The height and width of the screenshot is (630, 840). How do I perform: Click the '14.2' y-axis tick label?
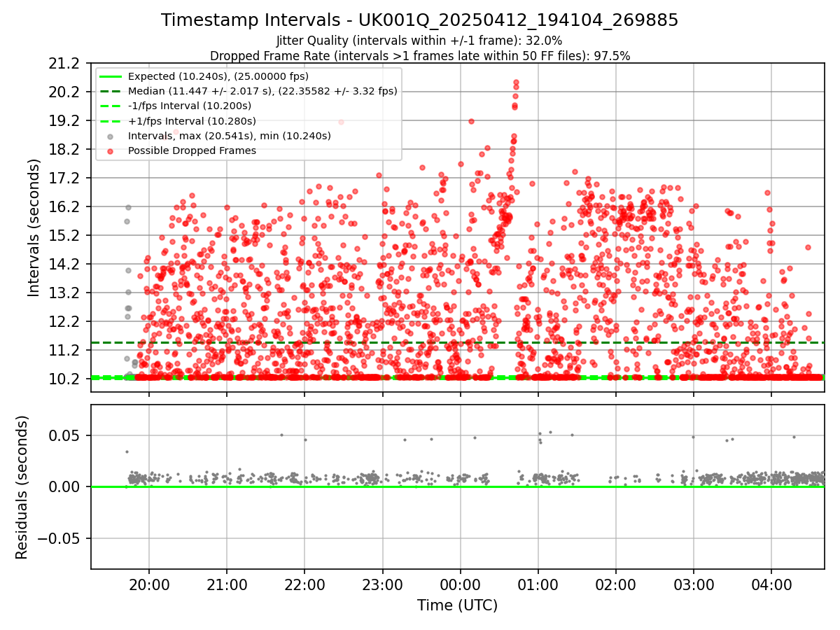click(x=65, y=264)
